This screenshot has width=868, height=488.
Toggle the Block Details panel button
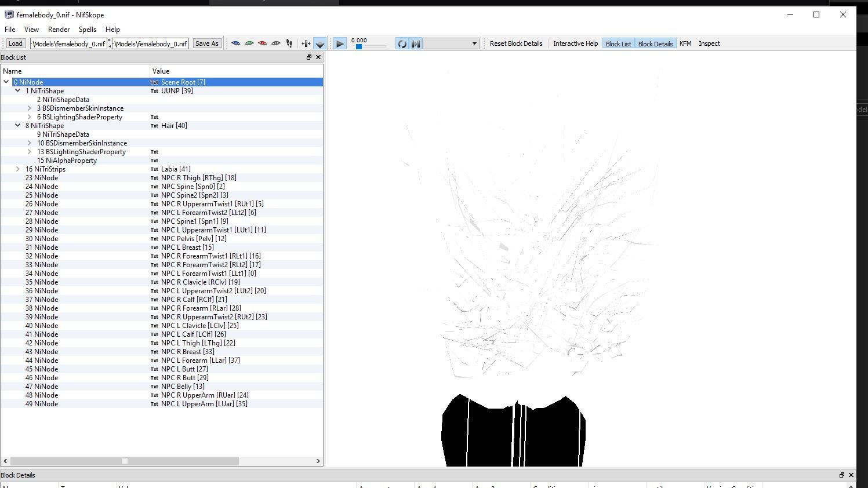coord(655,43)
